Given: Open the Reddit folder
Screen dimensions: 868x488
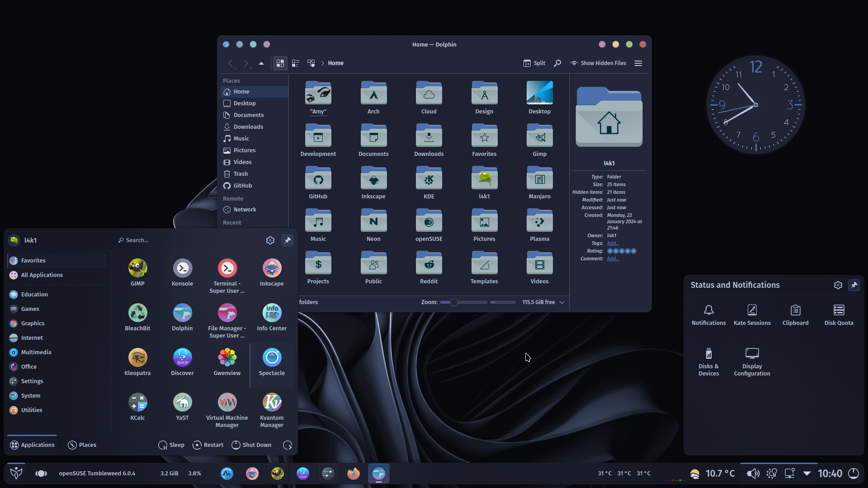Looking at the screenshot, I should [429, 267].
